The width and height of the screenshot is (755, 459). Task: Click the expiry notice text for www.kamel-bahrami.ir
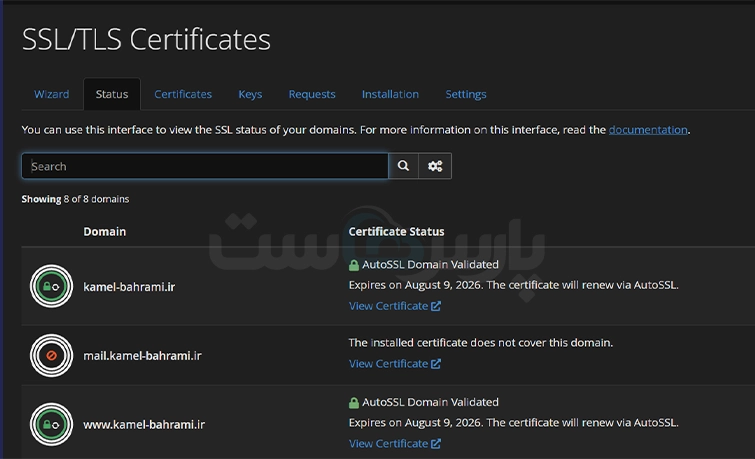[514, 423]
